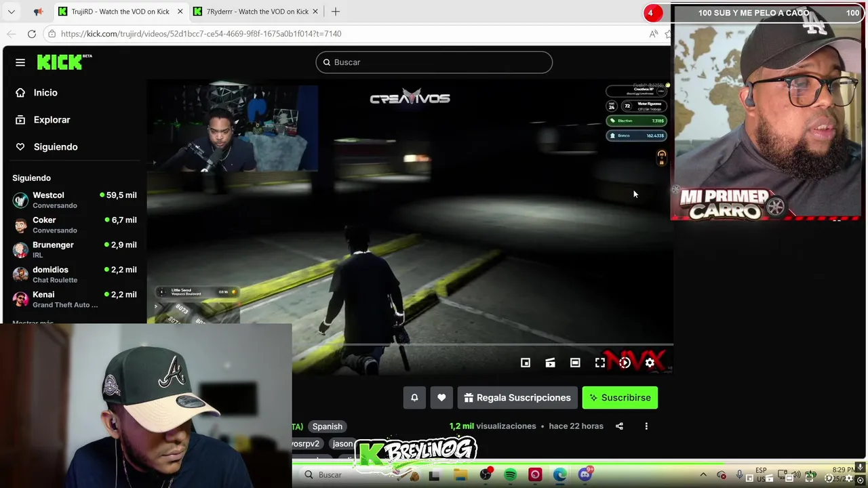Open video player settings gear
Viewport: 868px width, 488px height.
tap(650, 363)
